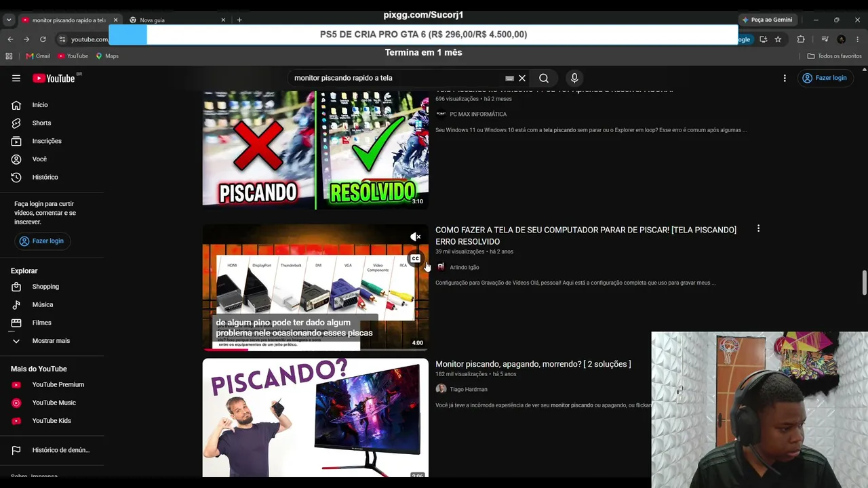868x488 pixels.
Task: Unmute the video preview
Action: click(x=416, y=237)
